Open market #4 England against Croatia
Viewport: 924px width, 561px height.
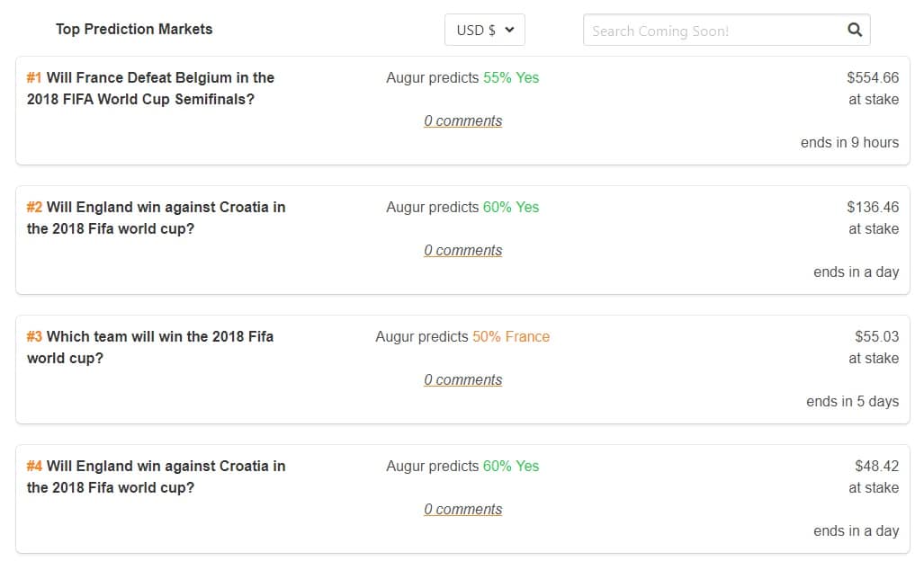(x=156, y=476)
